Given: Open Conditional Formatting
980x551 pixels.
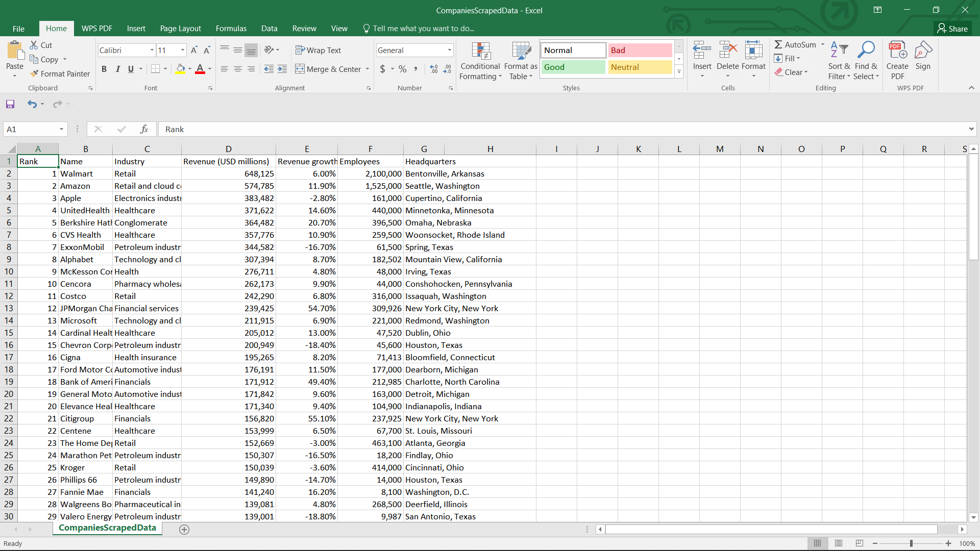Looking at the screenshot, I should (x=480, y=61).
